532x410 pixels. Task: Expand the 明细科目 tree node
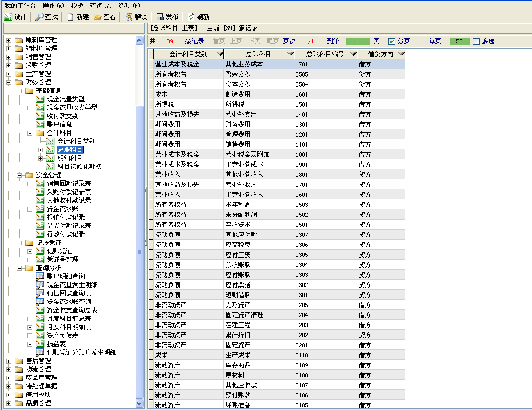(40, 158)
